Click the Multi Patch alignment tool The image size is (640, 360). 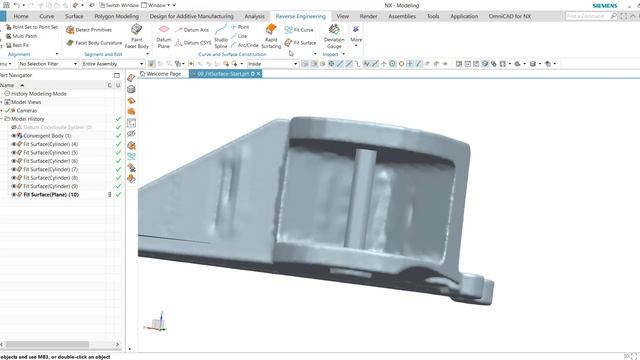point(22,36)
